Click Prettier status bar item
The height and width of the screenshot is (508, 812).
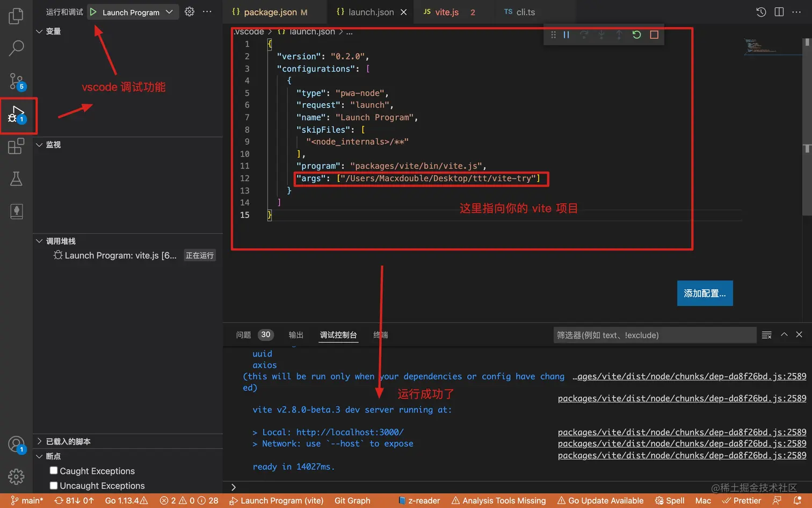click(742, 500)
